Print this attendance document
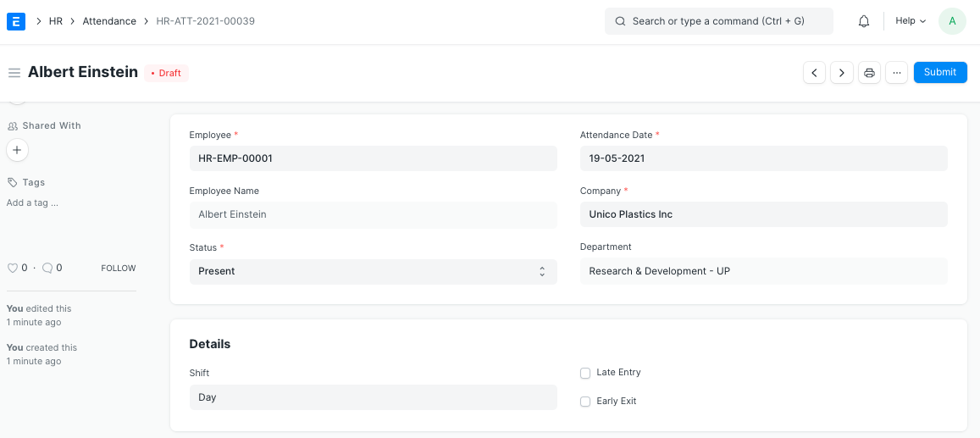This screenshot has width=980, height=438. click(x=869, y=73)
